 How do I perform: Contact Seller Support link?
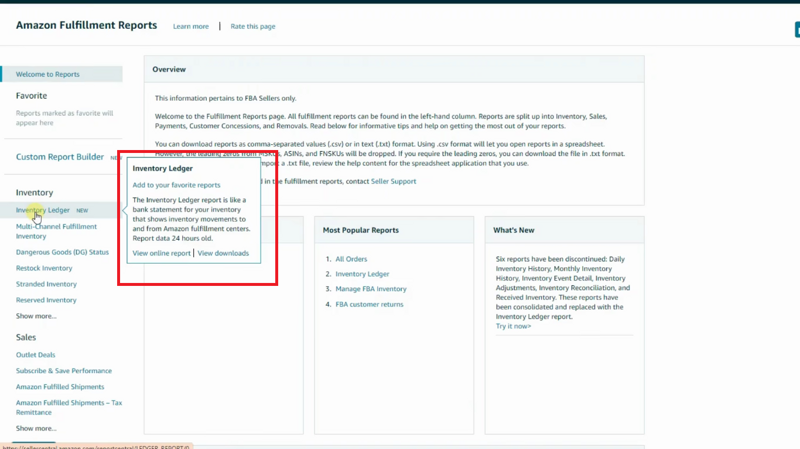coord(393,181)
